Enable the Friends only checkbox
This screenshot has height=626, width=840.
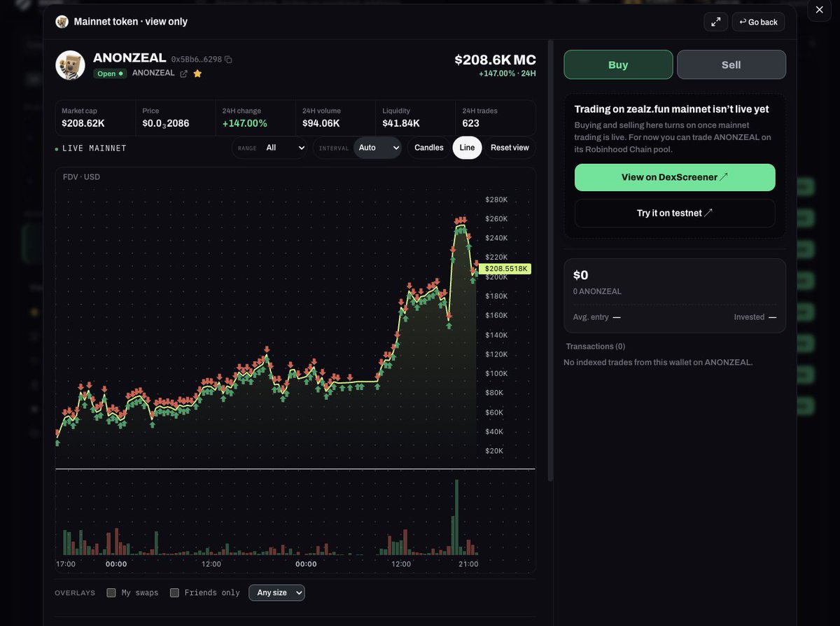pyautogui.click(x=174, y=592)
